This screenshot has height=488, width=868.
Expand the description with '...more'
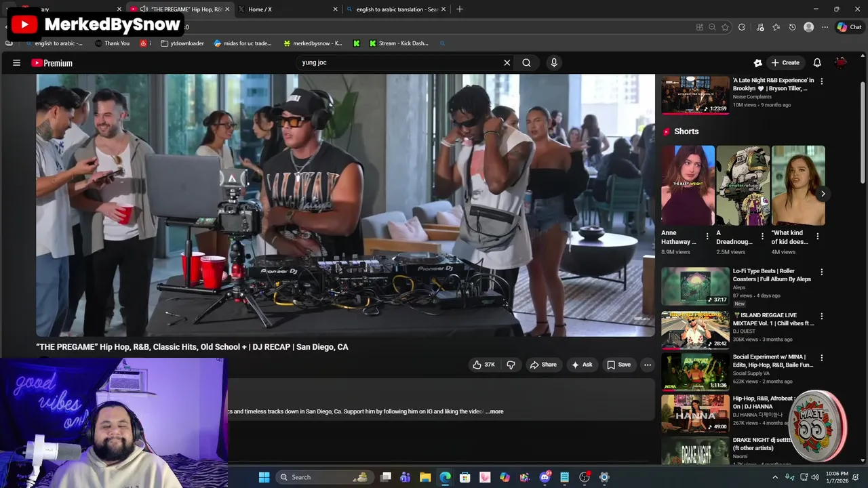(x=494, y=411)
